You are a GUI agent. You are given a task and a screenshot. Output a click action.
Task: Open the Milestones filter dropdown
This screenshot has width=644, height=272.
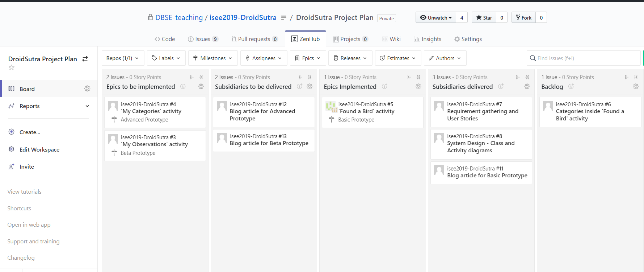213,58
